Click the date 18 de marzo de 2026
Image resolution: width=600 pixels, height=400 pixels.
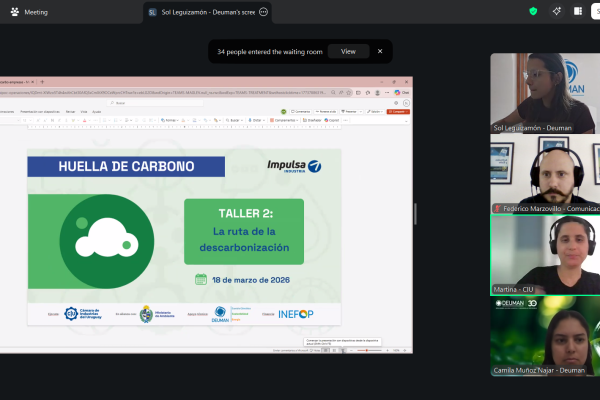click(251, 280)
